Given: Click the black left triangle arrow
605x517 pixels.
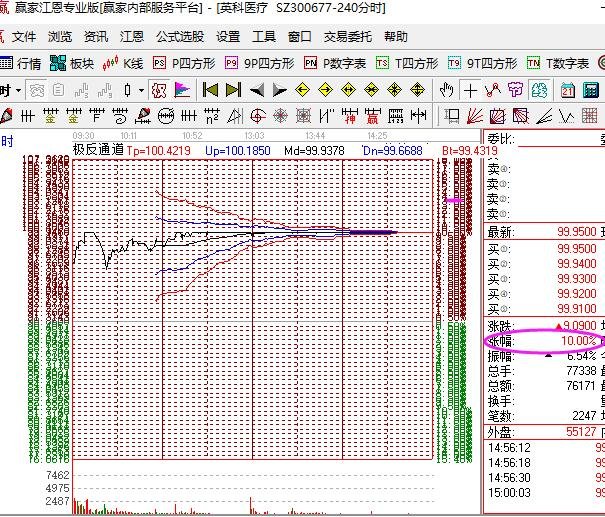Looking at the screenshot, I should point(257,91).
